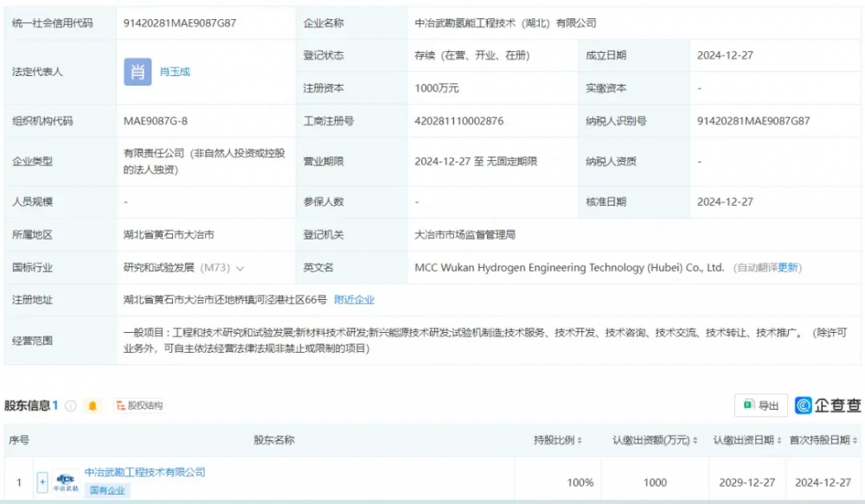Select shareholding ratio 100% cell
This screenshot has width=865, height=504.
580,482
